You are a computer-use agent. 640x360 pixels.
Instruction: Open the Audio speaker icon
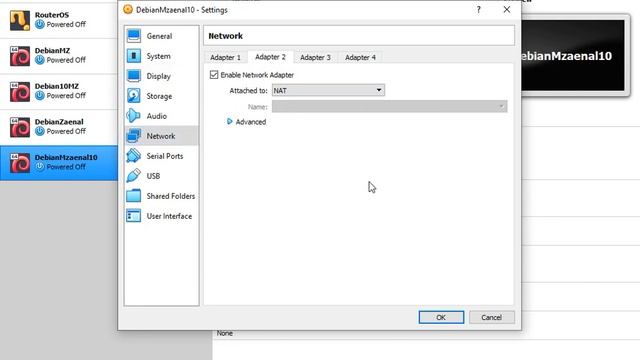134,116
